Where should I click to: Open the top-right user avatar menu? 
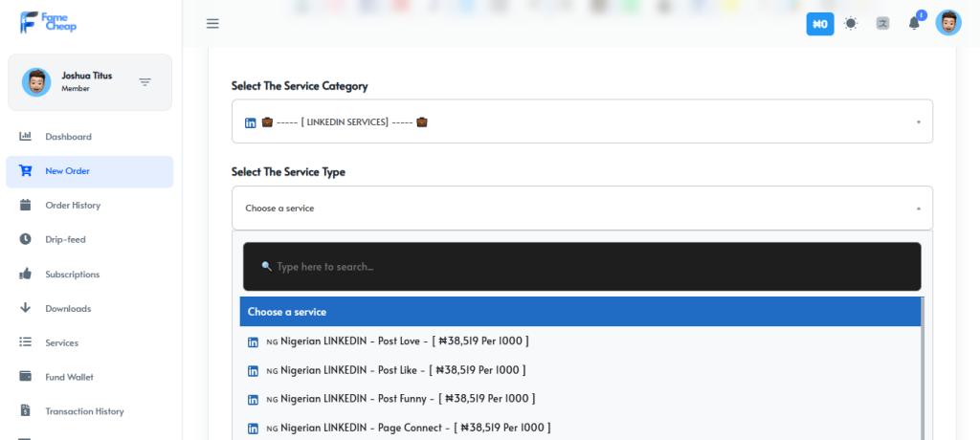(x=948, y=23)
